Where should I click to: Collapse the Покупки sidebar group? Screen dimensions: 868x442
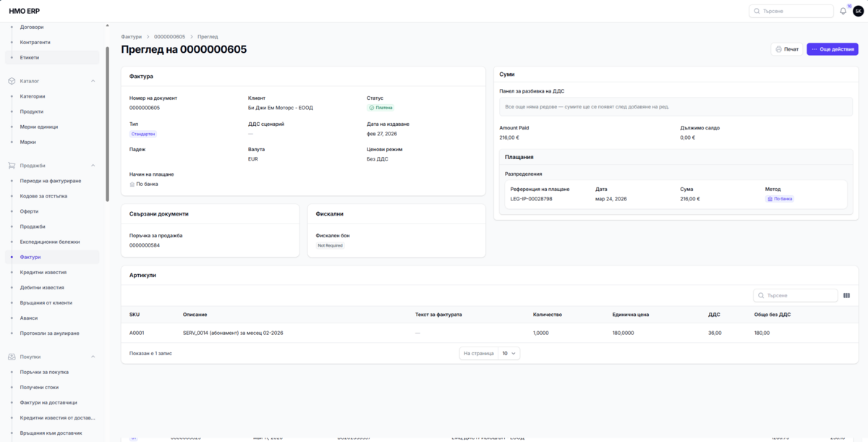[93, 357]
